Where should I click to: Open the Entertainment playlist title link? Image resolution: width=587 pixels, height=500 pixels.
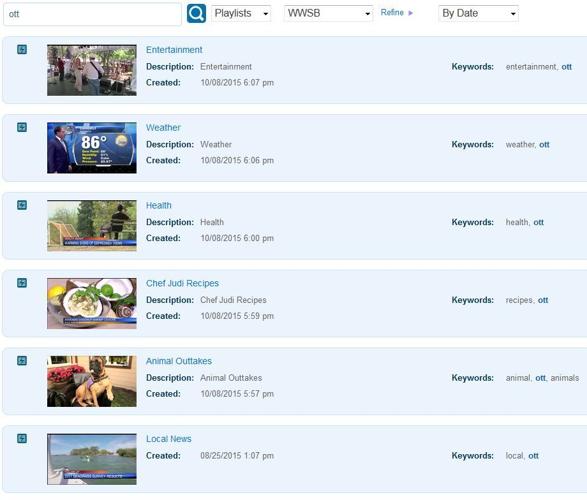tap(174, 50)
